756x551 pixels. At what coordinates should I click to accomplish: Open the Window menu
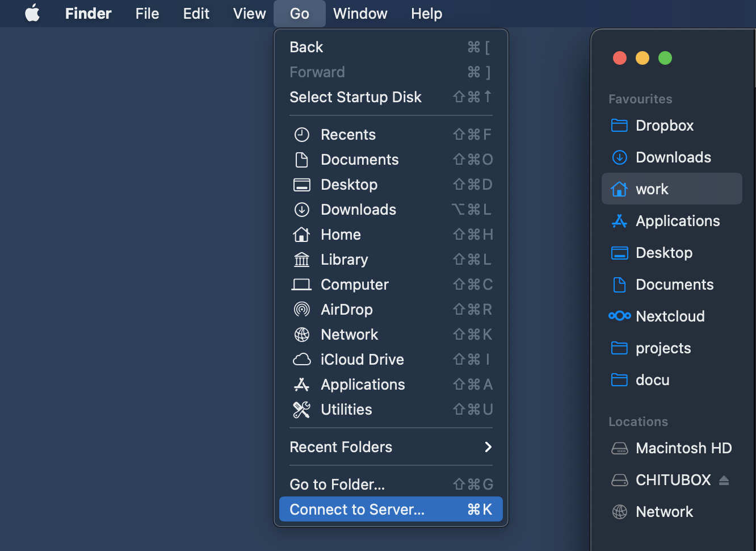point(360,13)
